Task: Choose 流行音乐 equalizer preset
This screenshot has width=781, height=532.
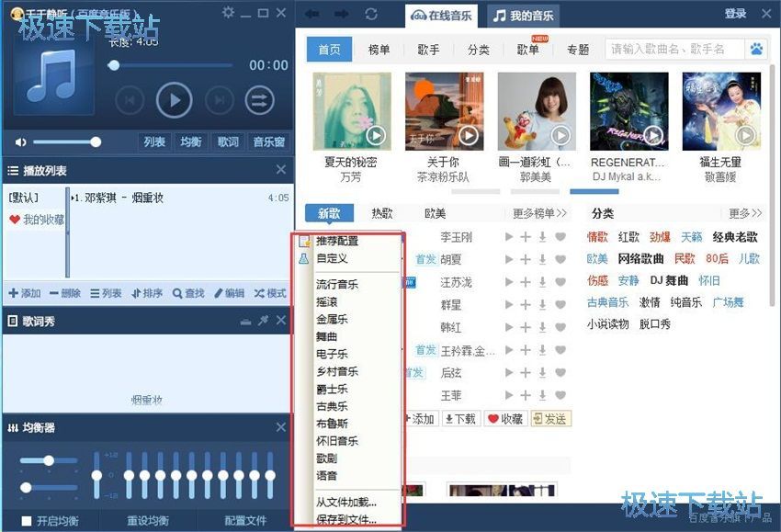Action: coord(337,285)
